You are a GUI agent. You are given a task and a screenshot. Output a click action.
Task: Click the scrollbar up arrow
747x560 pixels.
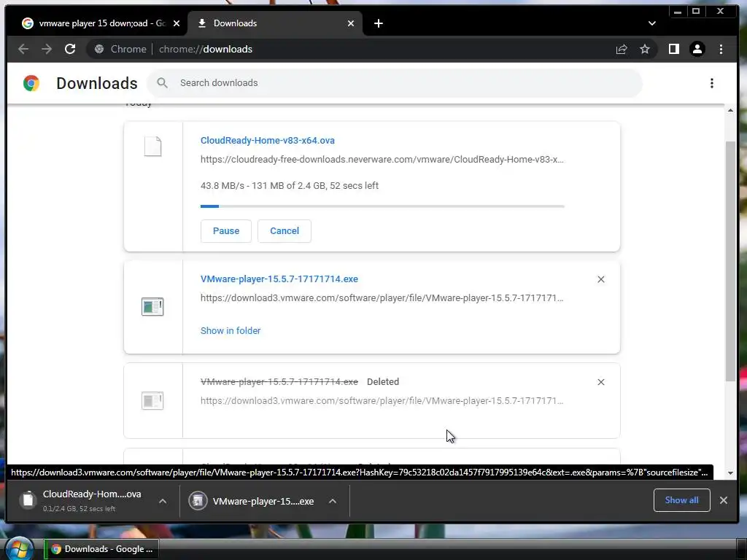[730, 111]
